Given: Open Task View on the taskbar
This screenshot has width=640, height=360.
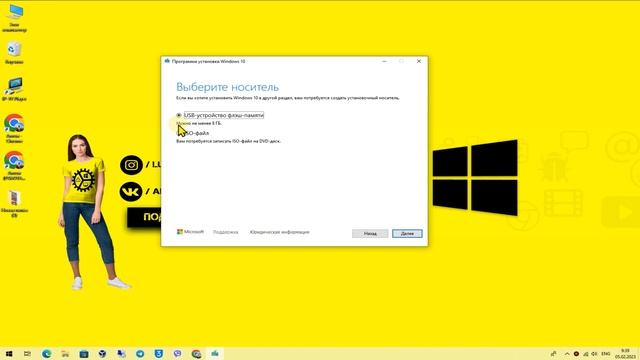Looking at the screenshot, I should [x=27, y=354].
